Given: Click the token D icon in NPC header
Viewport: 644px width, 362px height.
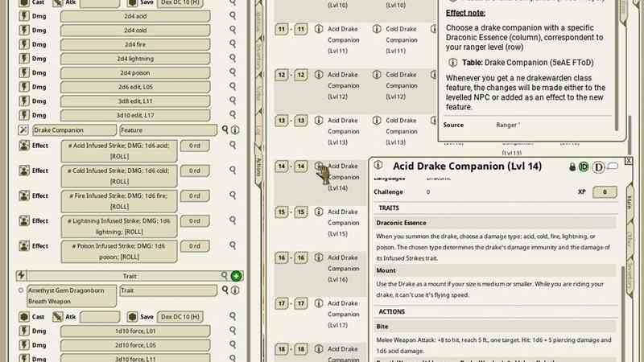Looking at the screenshot, I should [x=598, y=167].
